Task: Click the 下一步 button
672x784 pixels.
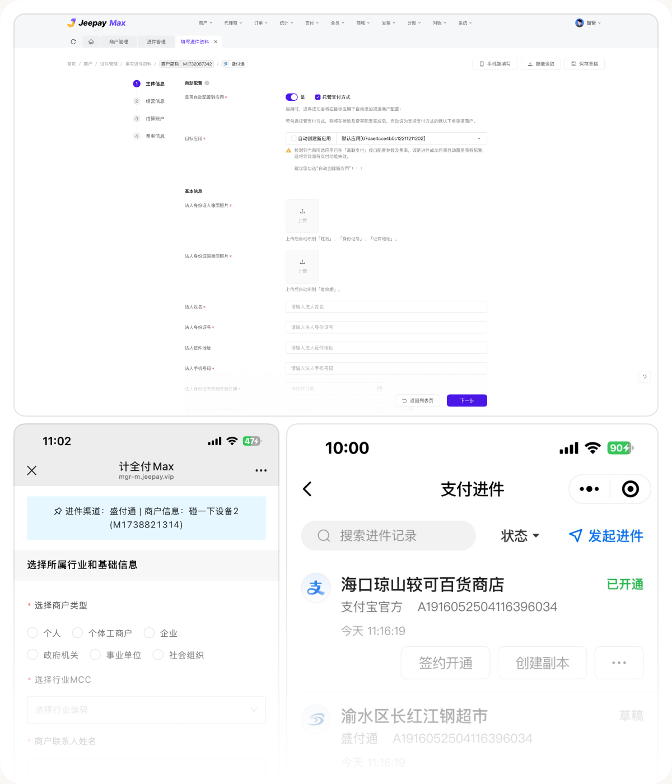Action: click(467, 400)
